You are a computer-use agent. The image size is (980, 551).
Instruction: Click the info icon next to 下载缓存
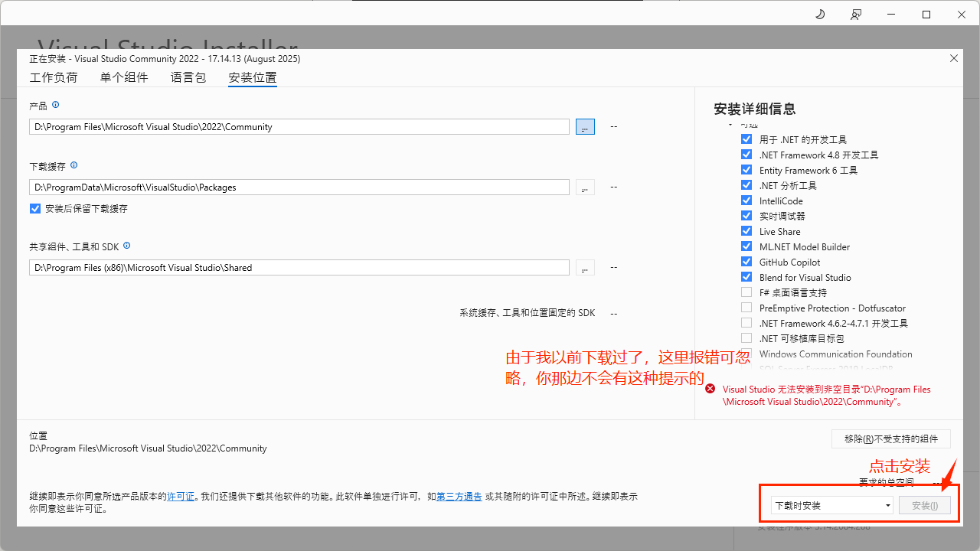click(73, 165)
